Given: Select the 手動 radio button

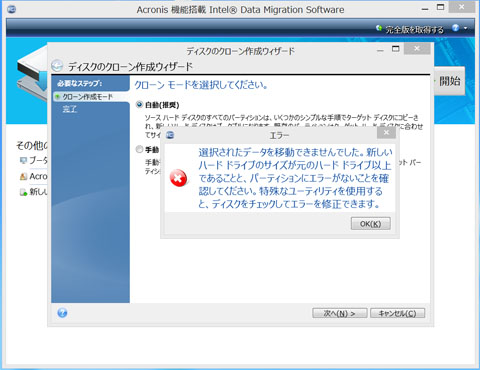Looking at the screenshot, I should (x=139, y=149).
